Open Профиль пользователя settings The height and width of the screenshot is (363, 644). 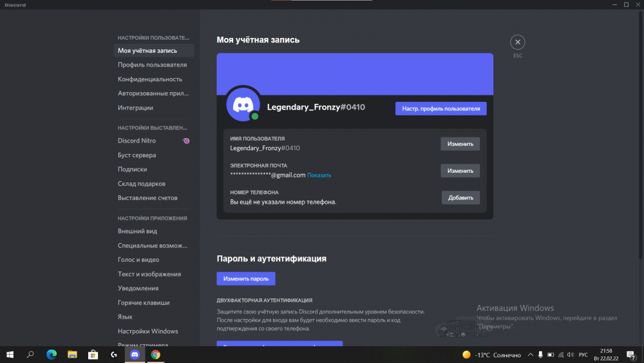pyautogui.click(x=154, y=64)
